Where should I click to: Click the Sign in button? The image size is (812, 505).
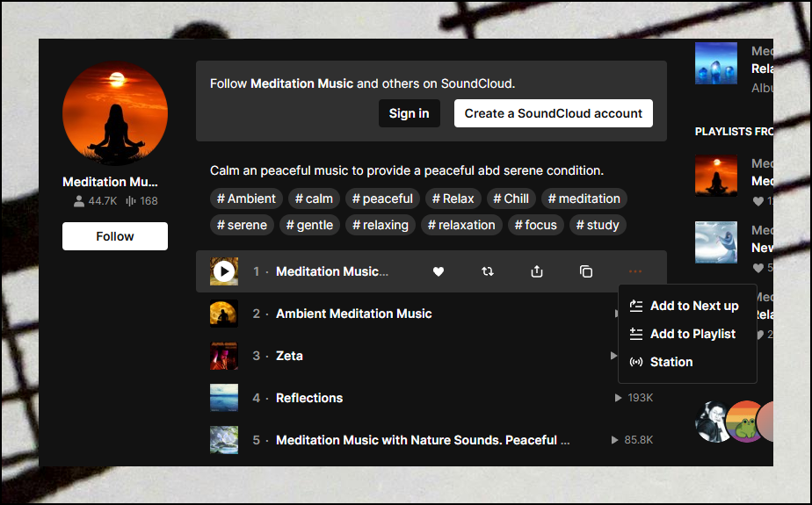click(x=410, y=113)
